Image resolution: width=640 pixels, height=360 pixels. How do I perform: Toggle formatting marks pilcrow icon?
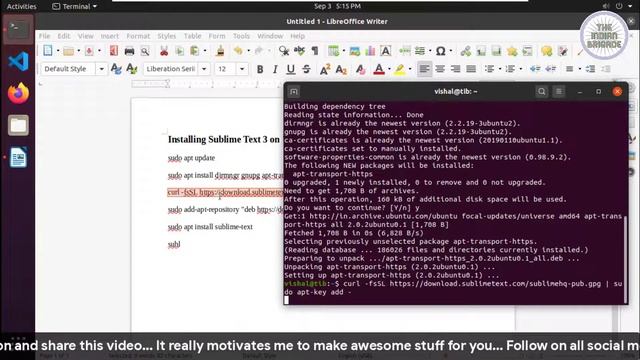pyautogui.click(x=315, y=51)
